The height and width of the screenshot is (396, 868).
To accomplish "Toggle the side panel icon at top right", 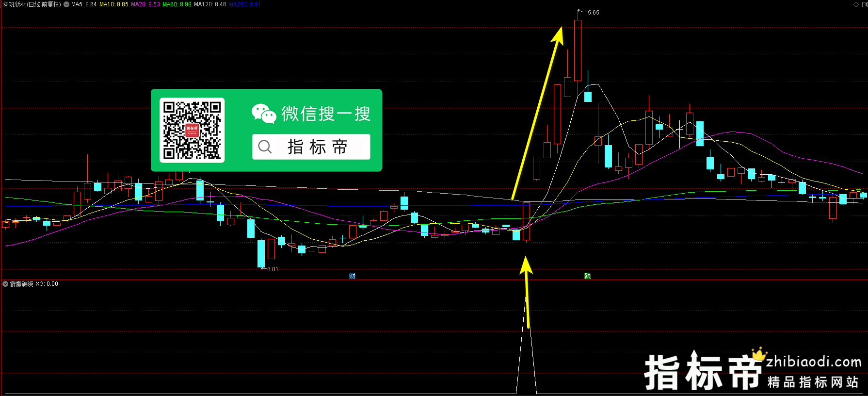I will tap(864, 4).
